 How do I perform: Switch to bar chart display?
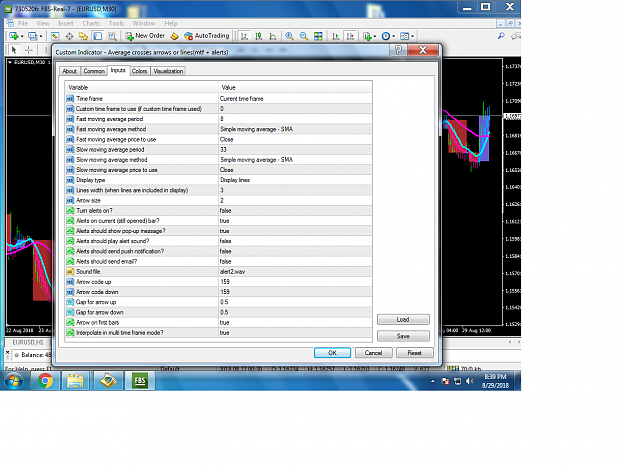(x=244, y=36)
